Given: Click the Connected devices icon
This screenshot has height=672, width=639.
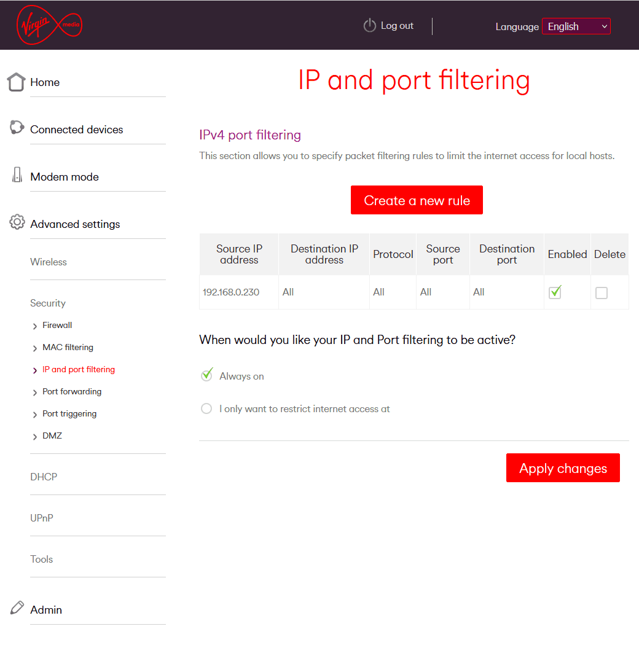Looking at the screenshot, I should 17,127.
